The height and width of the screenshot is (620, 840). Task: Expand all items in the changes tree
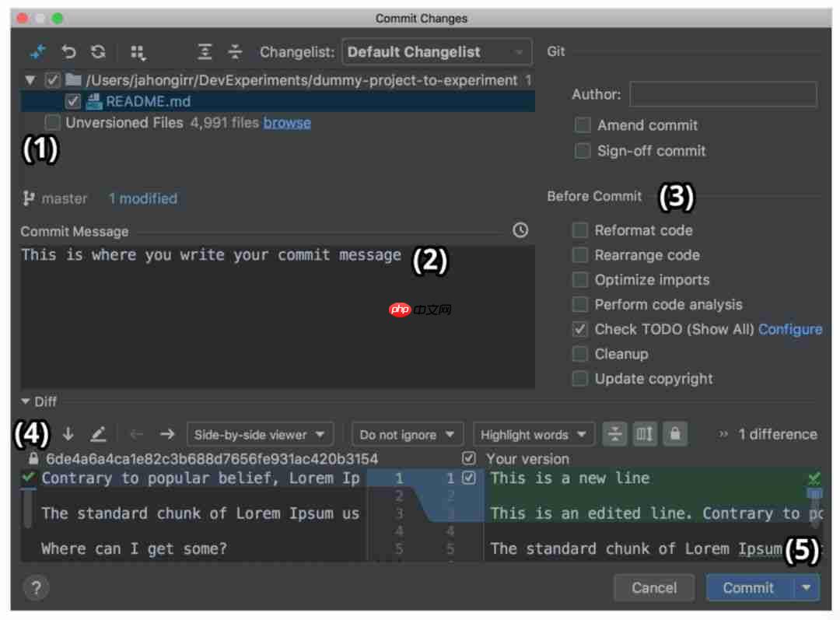pos(205,51)
